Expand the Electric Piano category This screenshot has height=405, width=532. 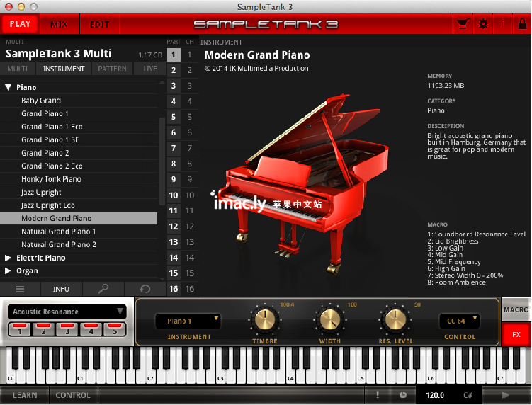pos(8,258)
